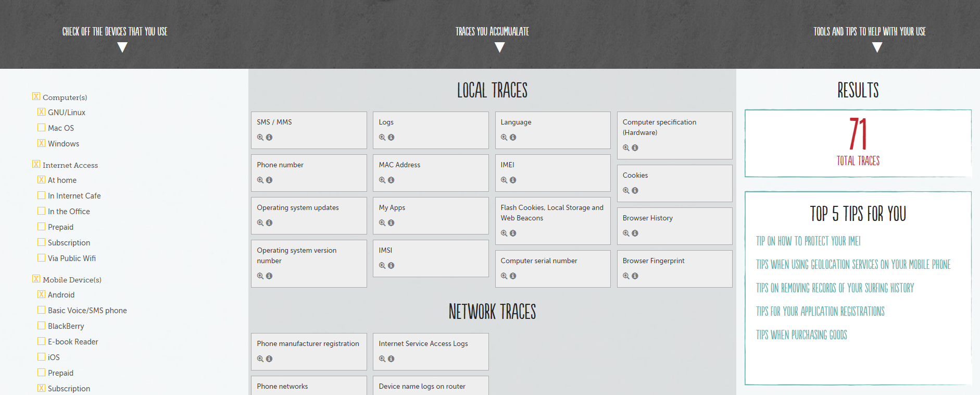Click magnifier under Computer serial number
This screenshot has height=395, width=980.
504,276
